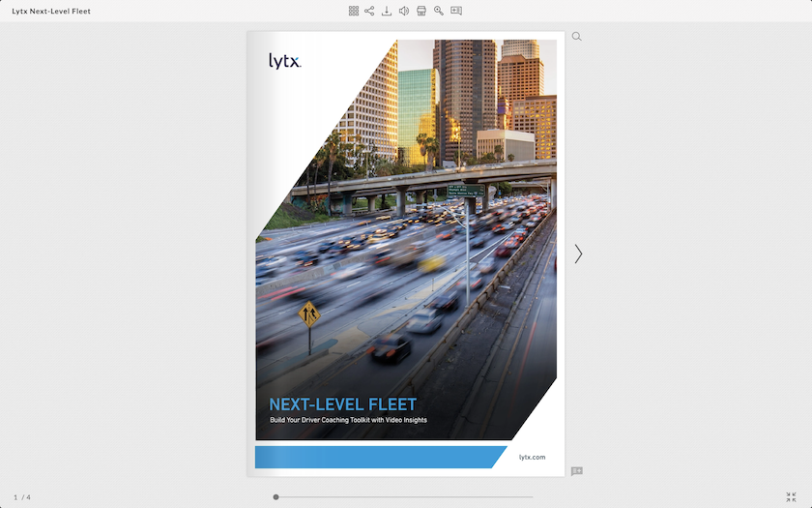Viewport: 812px width, 508px height.
Task: Click the lytx.com link on the cover
Action: coord(532,457)
